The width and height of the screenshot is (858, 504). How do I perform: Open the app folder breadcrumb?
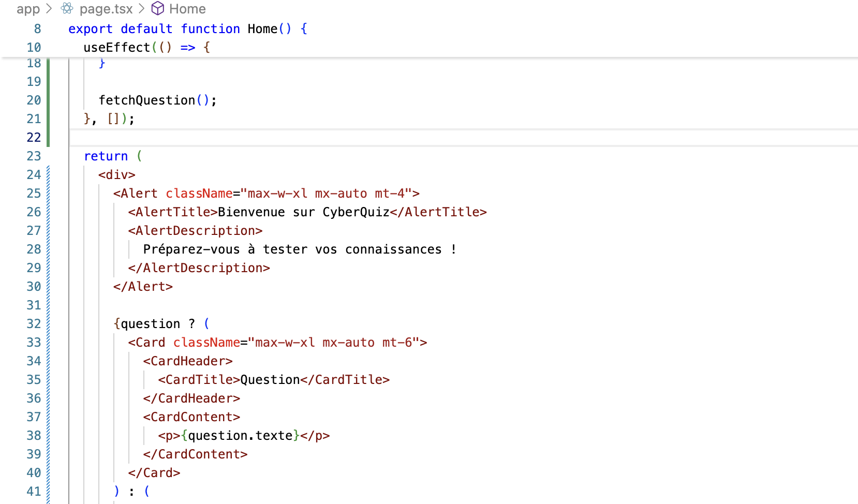click(28, 9)
